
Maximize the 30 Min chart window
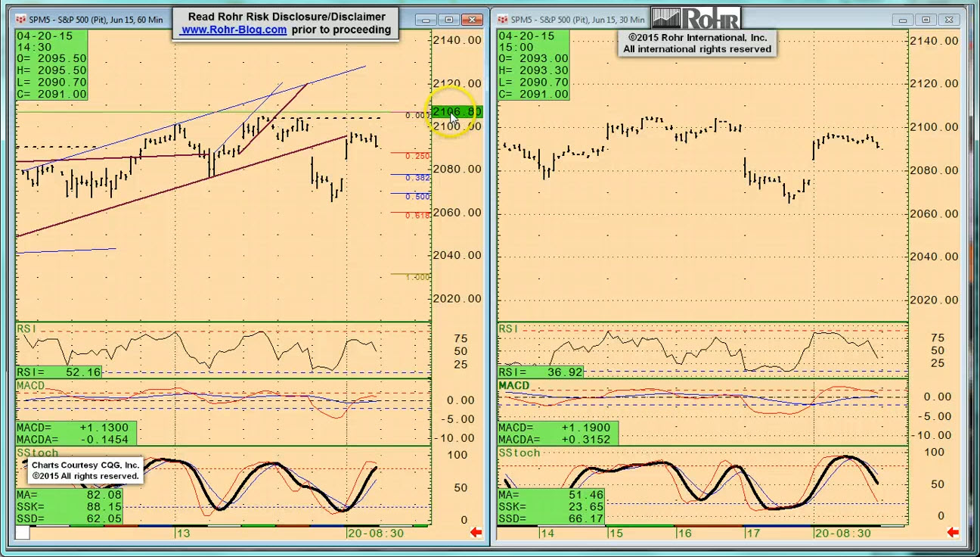pyautogui.click(x=926, y=20)
